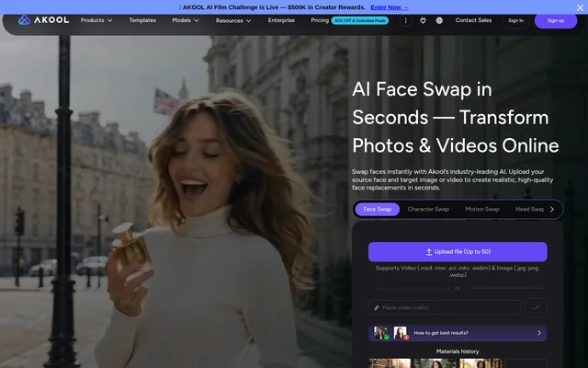Click the bad example photo with red cross
The image size is (588, 368).
(401, 333)
